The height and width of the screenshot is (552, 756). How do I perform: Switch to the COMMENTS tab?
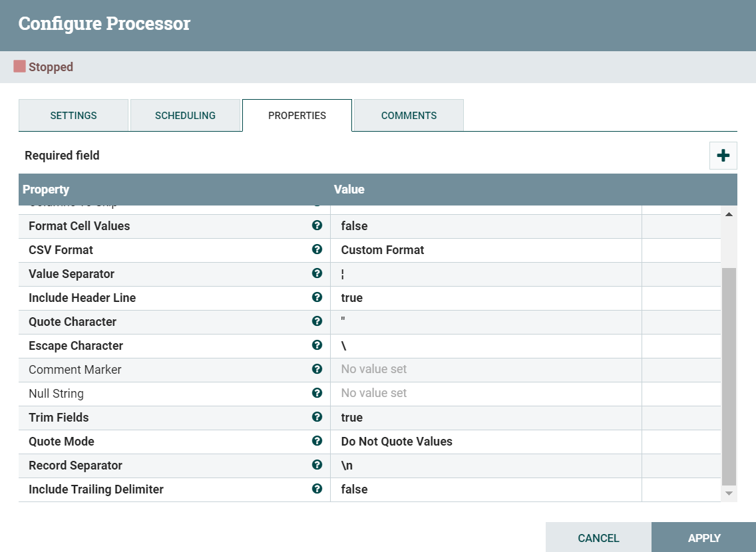(x=408, y=115)
